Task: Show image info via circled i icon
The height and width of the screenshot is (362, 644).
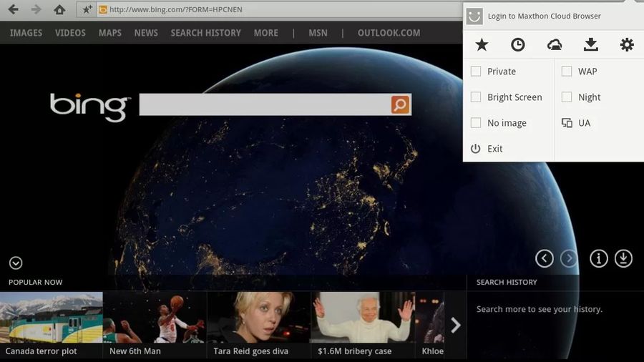Action: click(x=598, y=258)
